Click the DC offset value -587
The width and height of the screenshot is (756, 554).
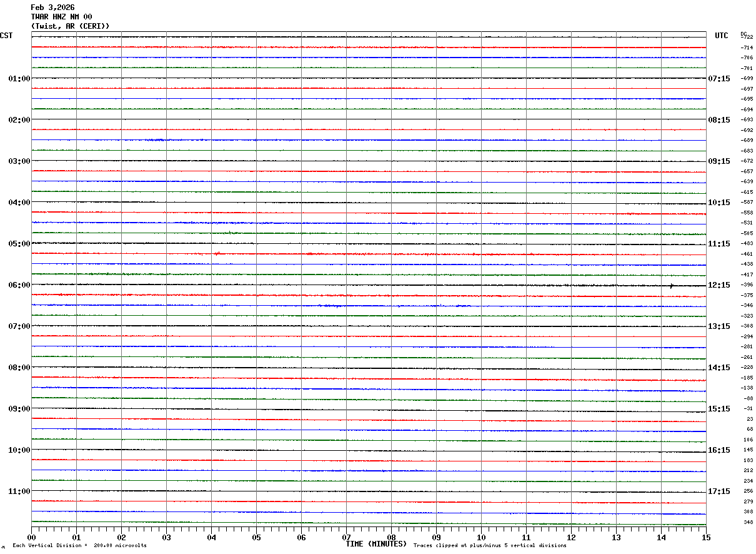coord(747,203)
